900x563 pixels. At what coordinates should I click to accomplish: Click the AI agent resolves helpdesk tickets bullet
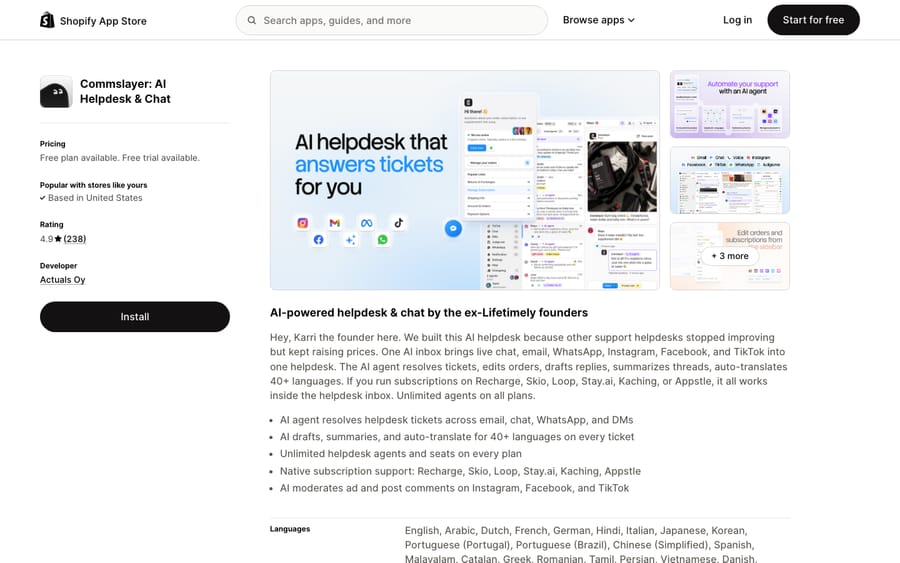click(x=456, y=420)
